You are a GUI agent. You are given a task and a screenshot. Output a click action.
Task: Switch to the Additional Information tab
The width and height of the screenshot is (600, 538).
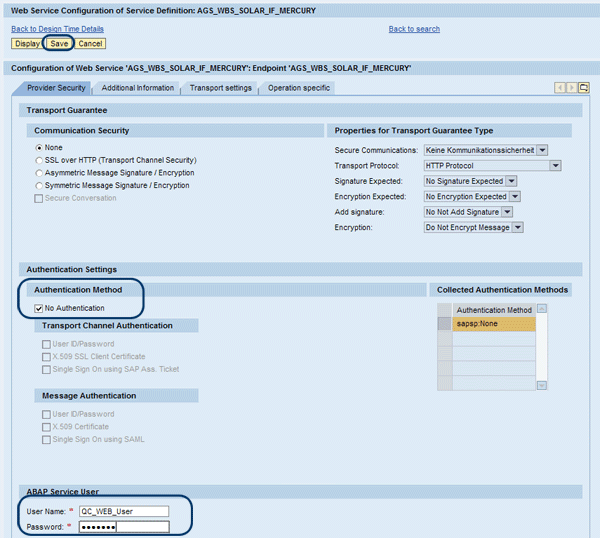(137, 88)
